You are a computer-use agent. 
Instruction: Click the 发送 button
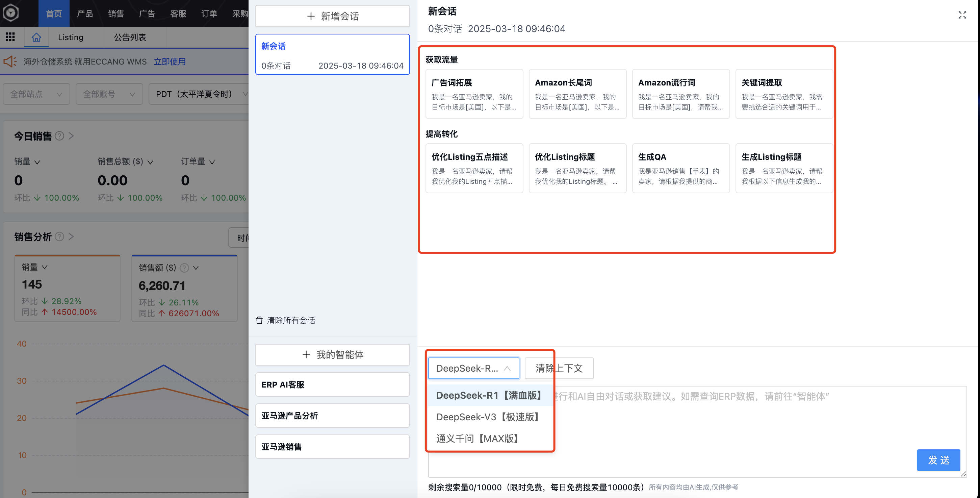[938, 460]
